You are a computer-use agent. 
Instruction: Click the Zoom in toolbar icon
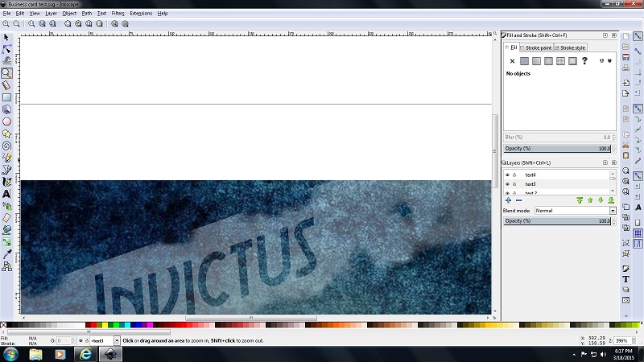6,24
